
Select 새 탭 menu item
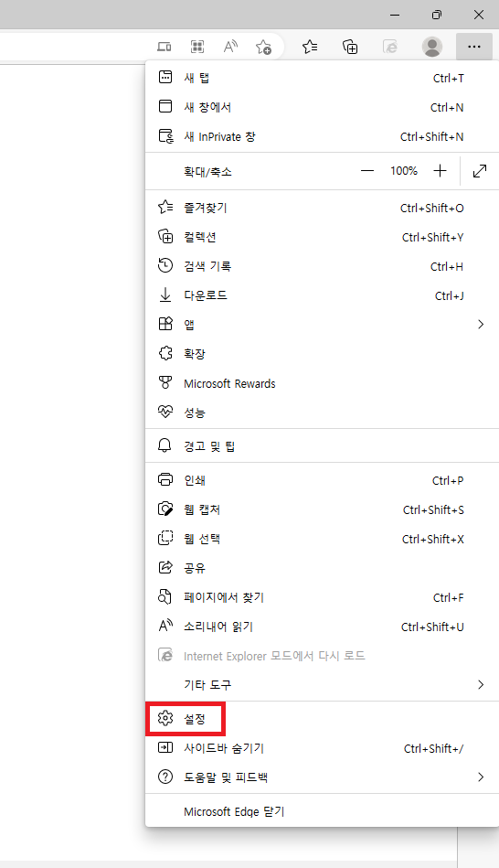coord(322,78)
